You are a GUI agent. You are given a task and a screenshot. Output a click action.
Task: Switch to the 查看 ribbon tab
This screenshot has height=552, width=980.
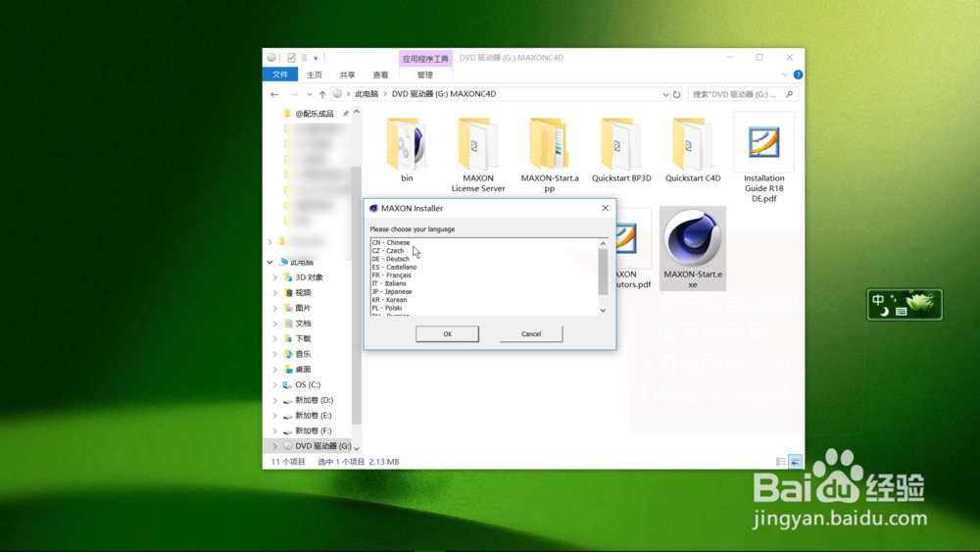coord(380,75)
